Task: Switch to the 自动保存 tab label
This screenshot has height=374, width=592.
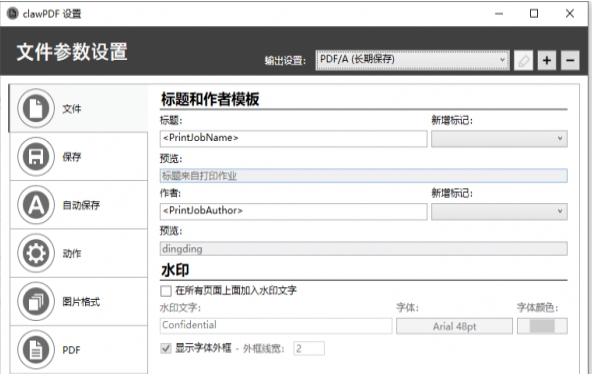Action: click(81, 205)
